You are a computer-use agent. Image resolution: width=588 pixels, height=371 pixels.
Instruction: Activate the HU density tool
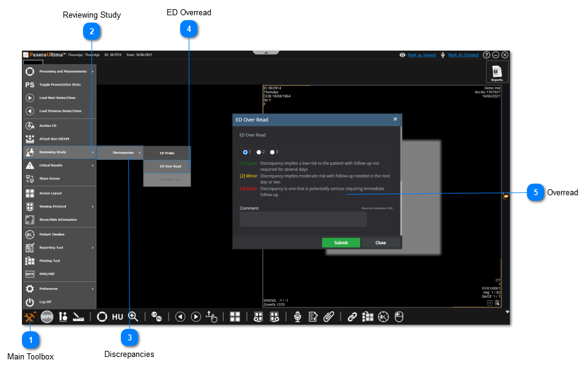click(x=117, y=317)
